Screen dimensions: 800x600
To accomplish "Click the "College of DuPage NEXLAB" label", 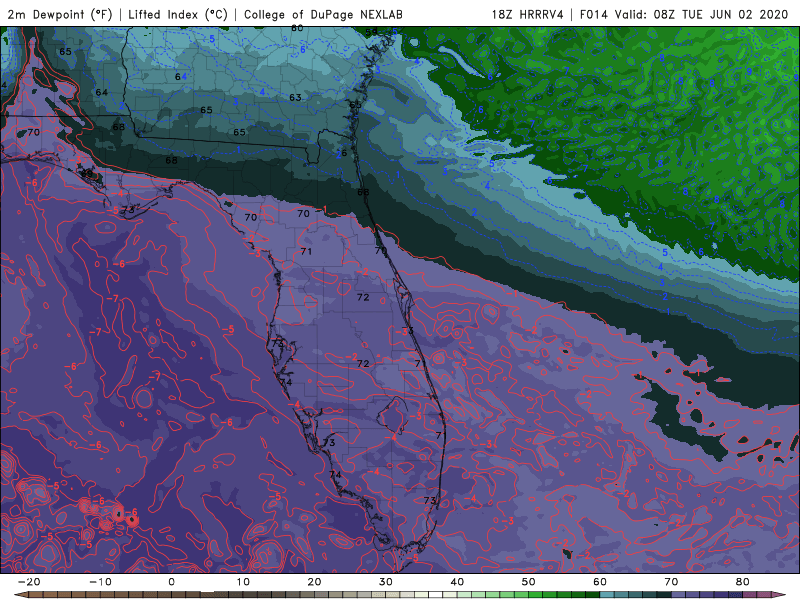I will point(323,15).
